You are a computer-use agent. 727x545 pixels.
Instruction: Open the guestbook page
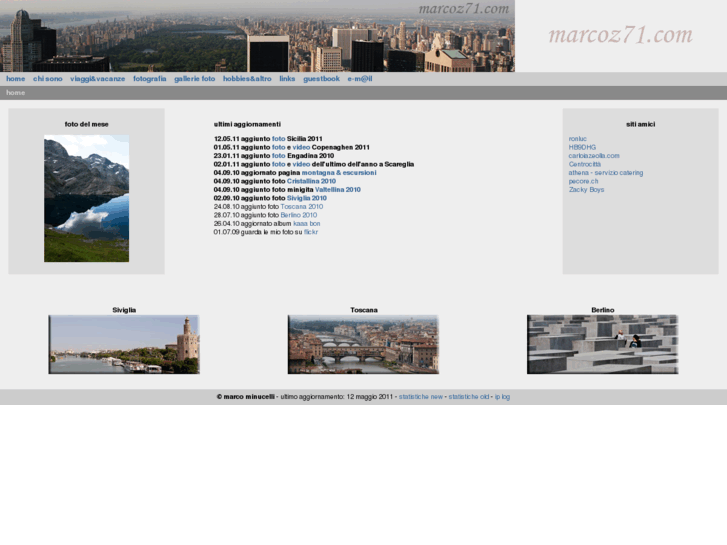(321, 79)
